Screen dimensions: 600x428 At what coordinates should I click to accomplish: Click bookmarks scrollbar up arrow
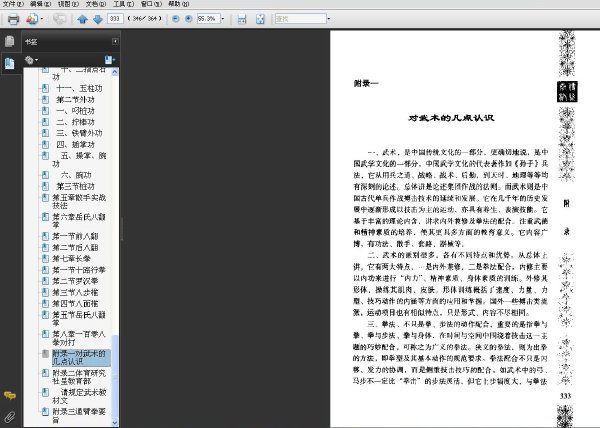click(x=115, y=72)
